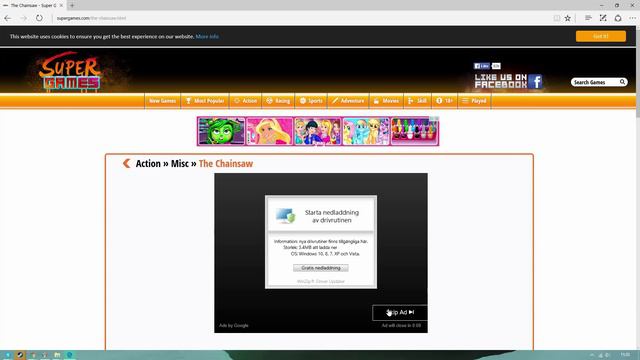Open the Racing category menu
This screenshot has height=360, width=640.
(278, 101)
